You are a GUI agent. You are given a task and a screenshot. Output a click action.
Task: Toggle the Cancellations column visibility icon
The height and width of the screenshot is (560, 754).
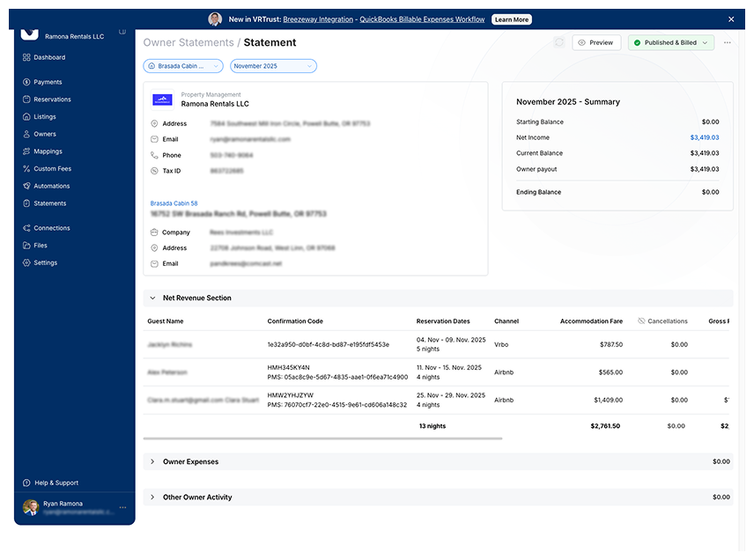pos(641,321)
